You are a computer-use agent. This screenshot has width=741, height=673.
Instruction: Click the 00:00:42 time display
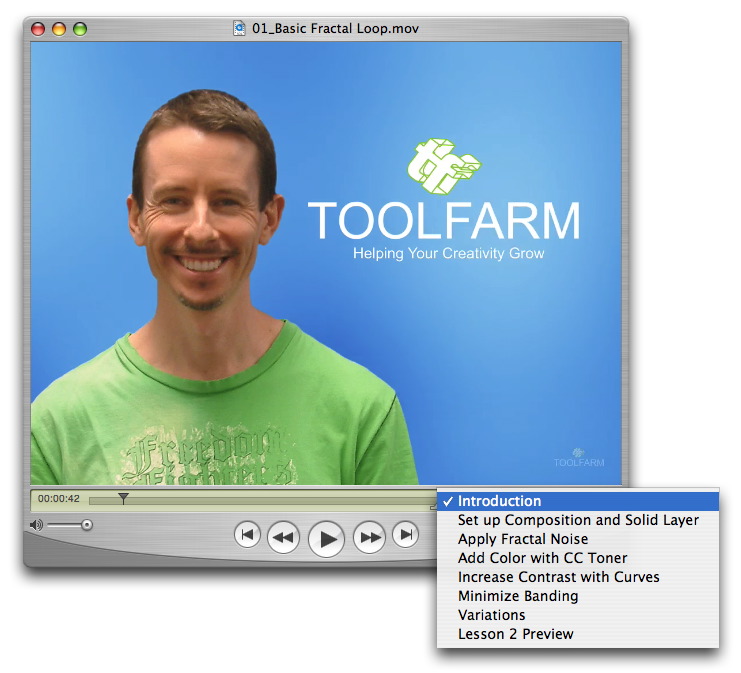[x=58, y=498]
